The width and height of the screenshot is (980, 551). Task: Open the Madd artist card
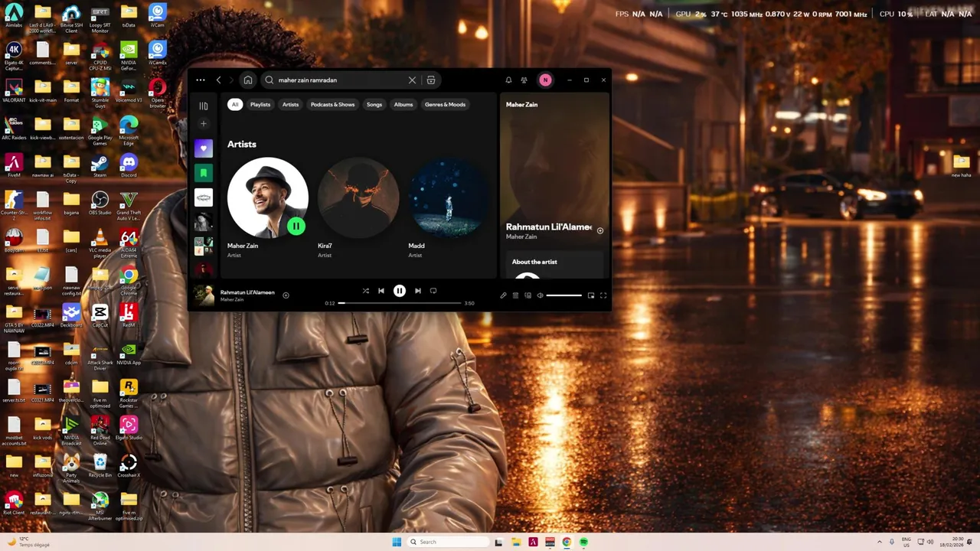[x=449, y=208]
